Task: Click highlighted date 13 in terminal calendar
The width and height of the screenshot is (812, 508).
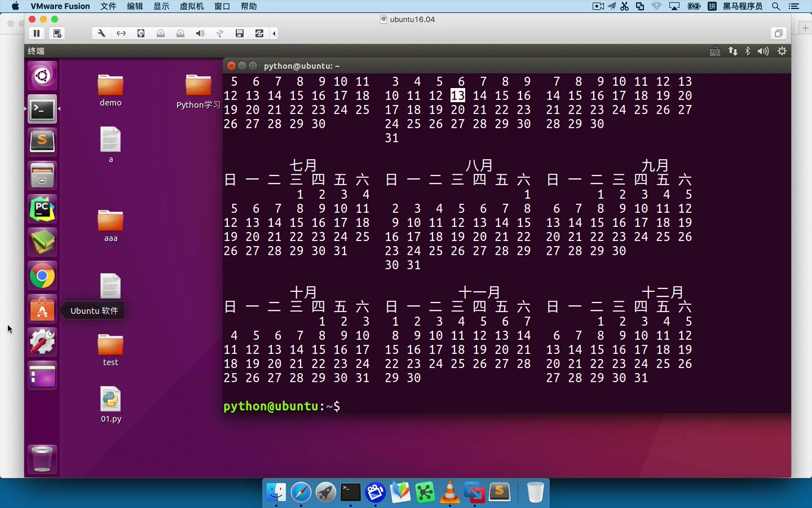Action: coord(458,95)
